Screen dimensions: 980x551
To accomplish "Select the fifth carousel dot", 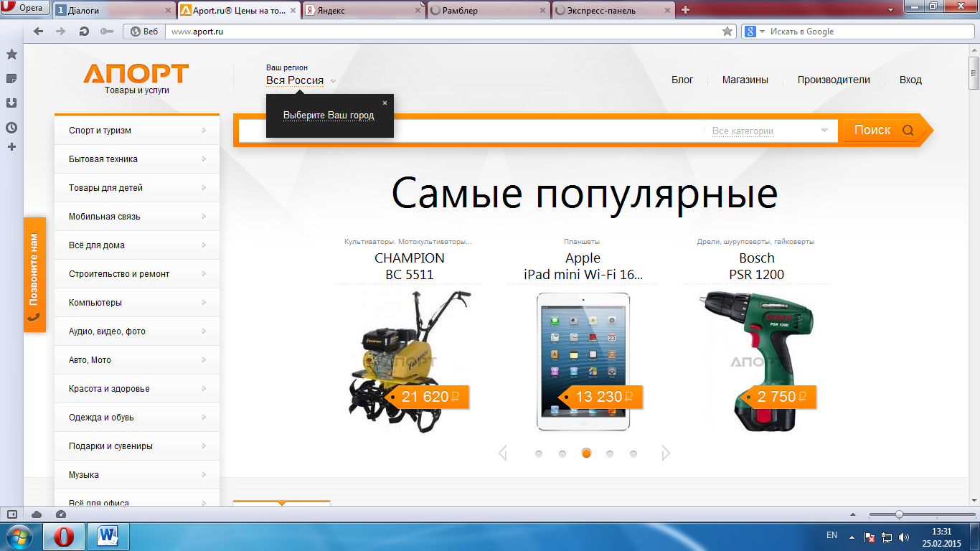I will pyautogui.click(x=633, y=453).
